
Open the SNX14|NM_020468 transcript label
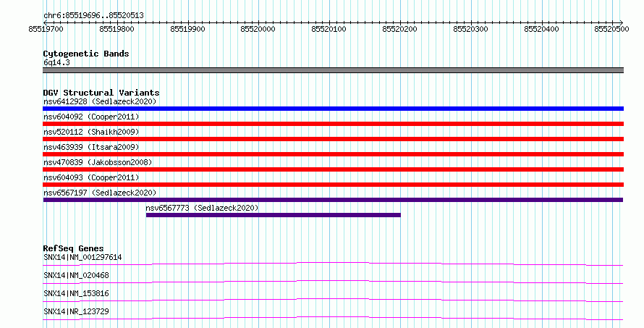77,275
